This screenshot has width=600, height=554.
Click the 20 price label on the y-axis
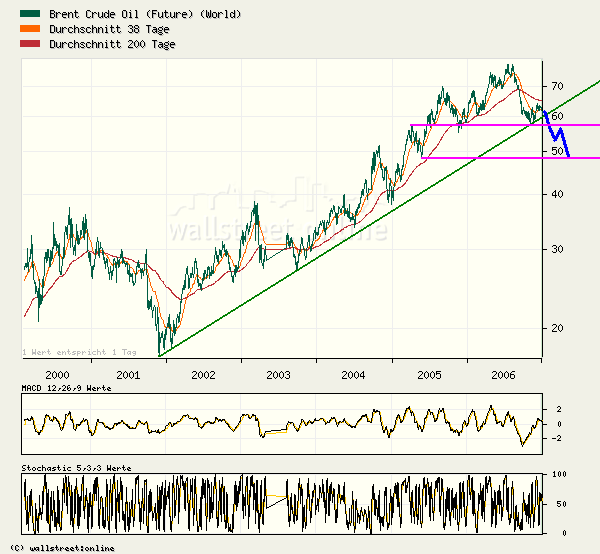557,328
